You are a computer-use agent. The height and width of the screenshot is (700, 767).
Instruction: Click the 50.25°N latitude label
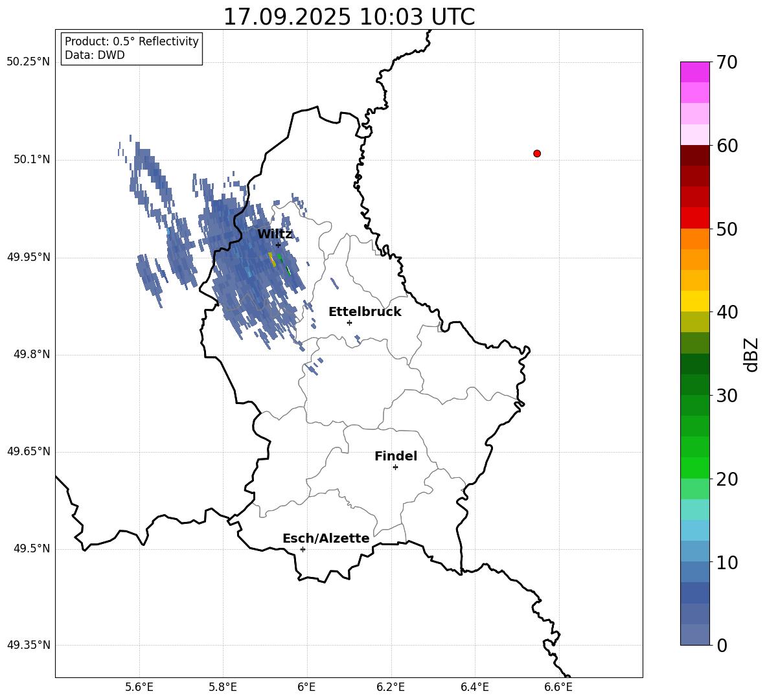click(x=29, y=62)
